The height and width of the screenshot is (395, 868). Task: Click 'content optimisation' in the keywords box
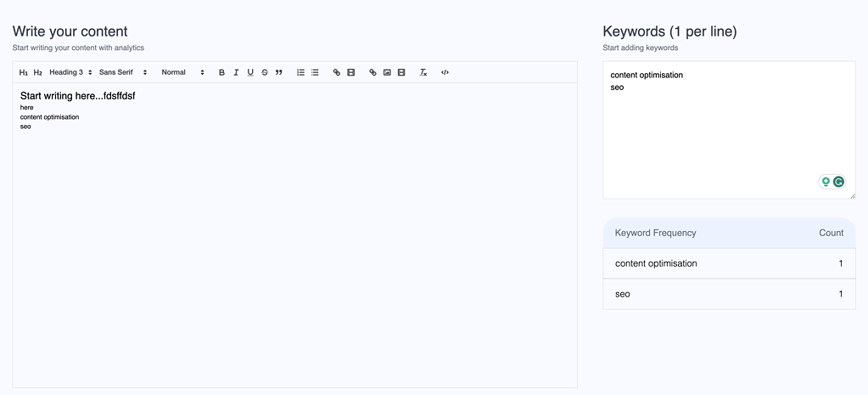647,75
